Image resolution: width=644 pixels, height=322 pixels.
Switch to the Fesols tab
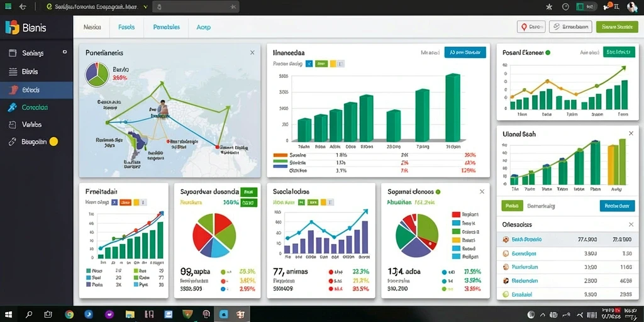coord(126,27)
